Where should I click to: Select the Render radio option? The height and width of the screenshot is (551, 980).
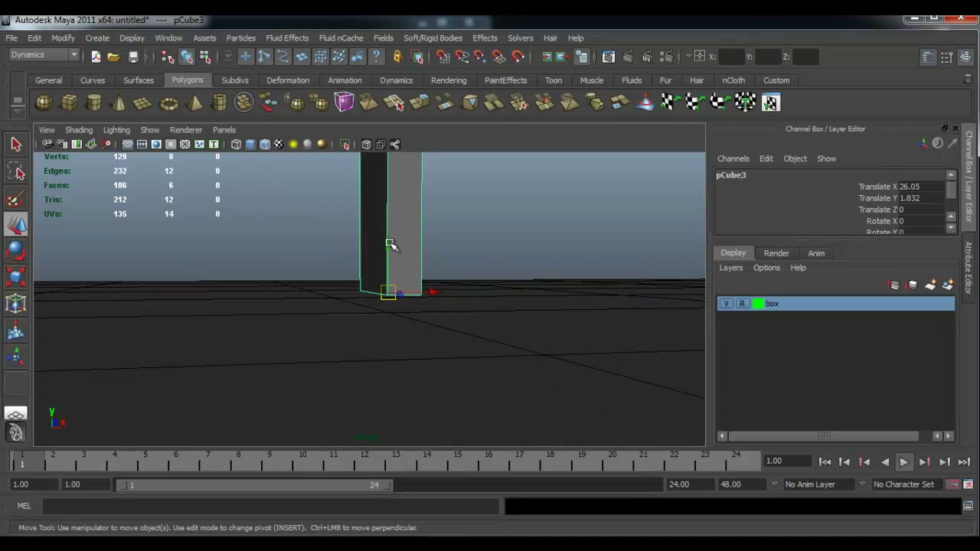click(776, 253)
